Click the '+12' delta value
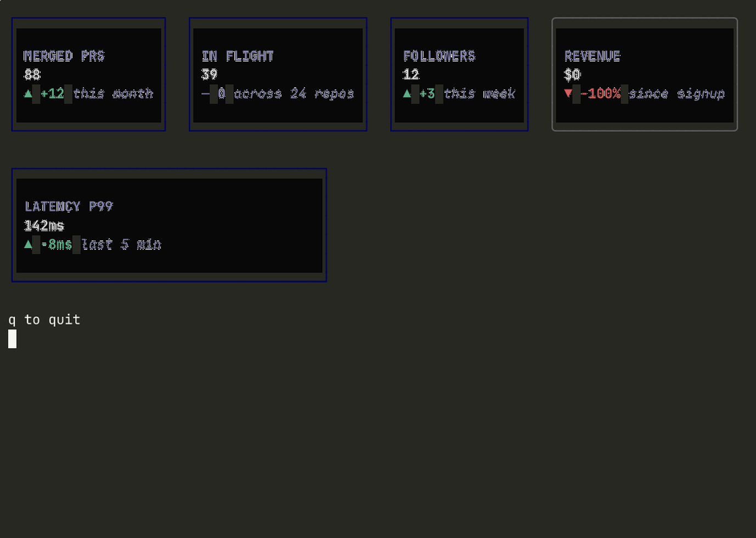756x538 pixels. (52, 93)
